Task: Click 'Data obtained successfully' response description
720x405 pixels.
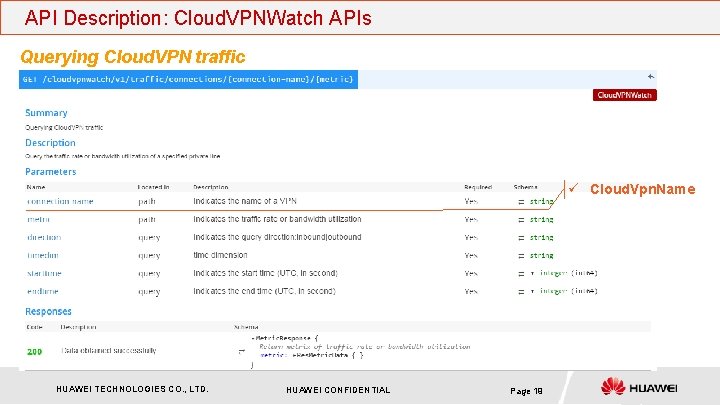Action: point(109,350)
